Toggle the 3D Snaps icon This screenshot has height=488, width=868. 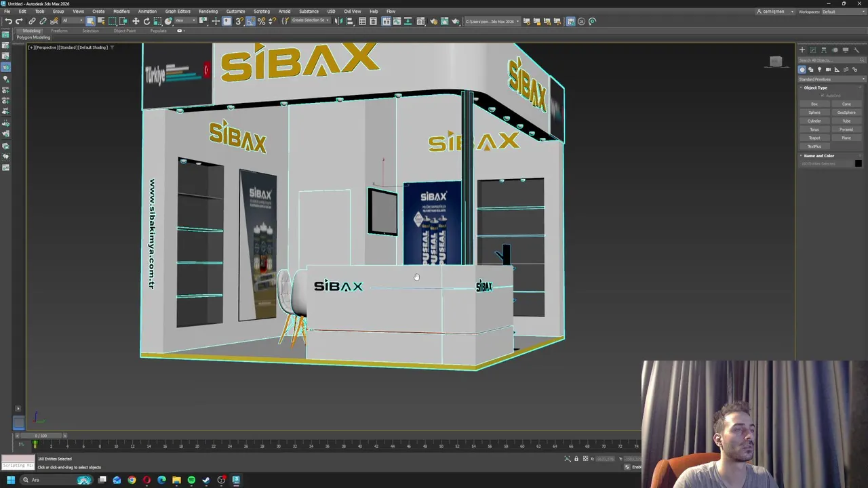click(239, 22)
